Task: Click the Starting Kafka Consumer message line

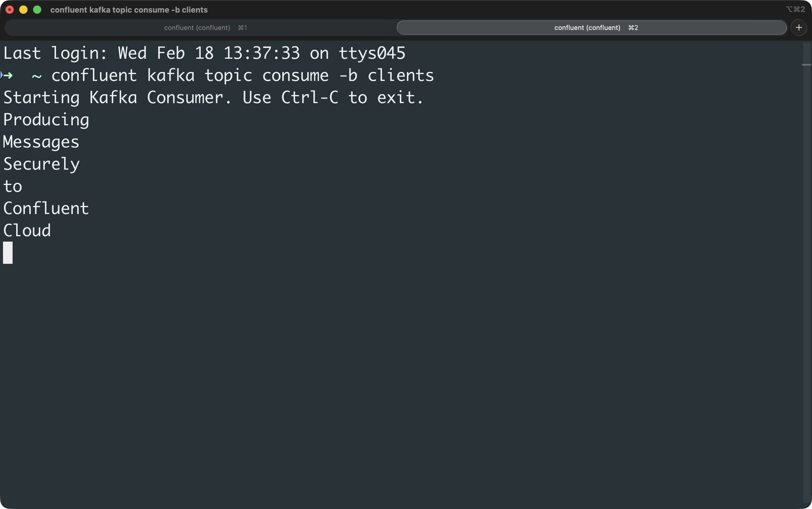Action: click(213, 97)
